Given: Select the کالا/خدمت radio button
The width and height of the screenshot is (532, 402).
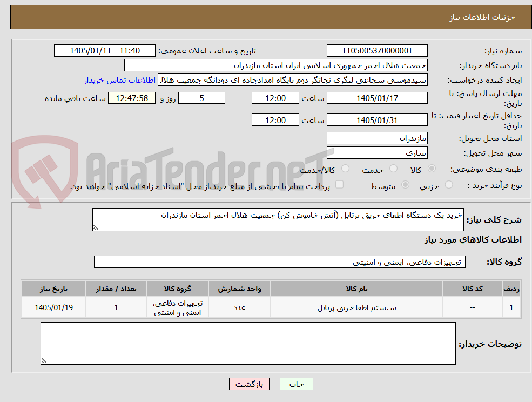Looking at the screenshot, I should click(345, 169).
